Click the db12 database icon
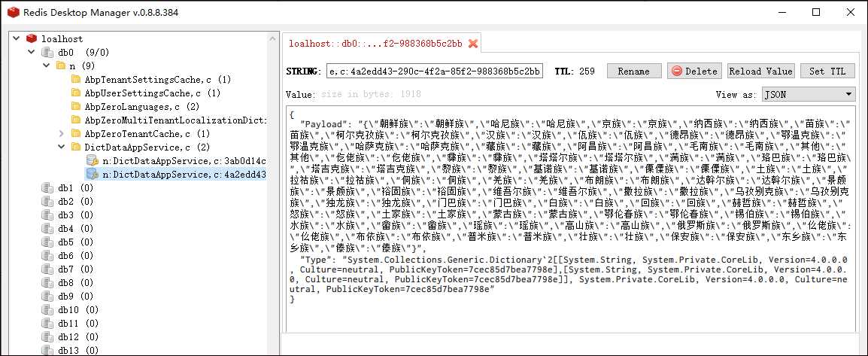Image resolution: width=868 pixels, height=356 pixels. point(47,337)
